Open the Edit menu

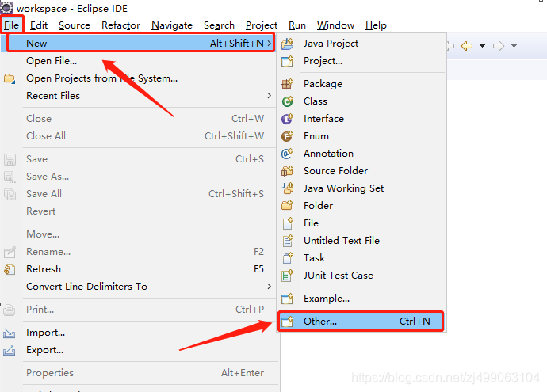(39, 25)
